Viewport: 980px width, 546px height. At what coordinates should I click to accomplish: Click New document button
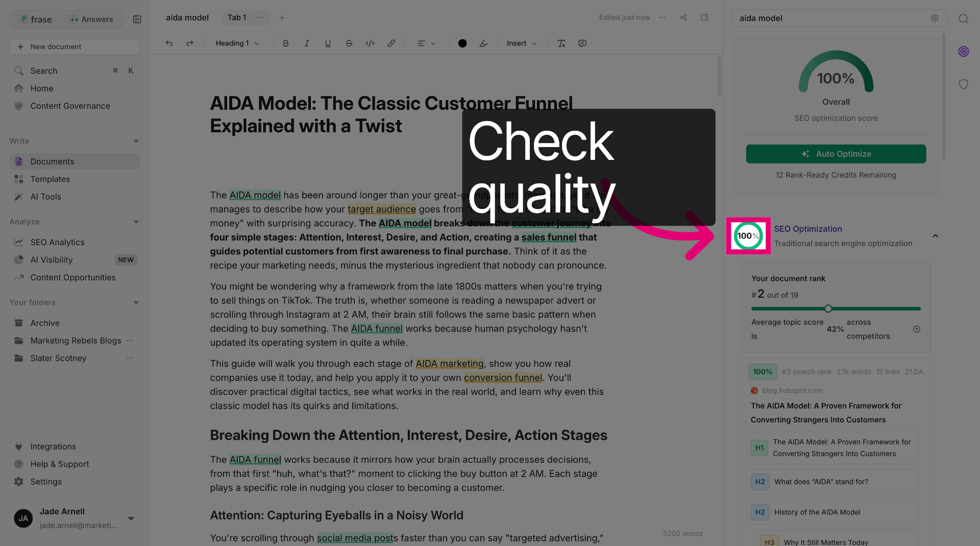[75, 46]
